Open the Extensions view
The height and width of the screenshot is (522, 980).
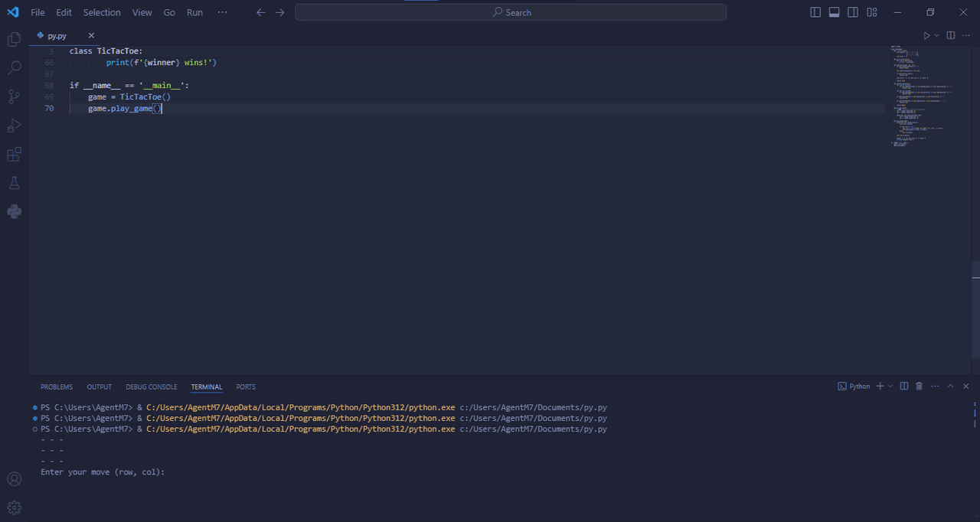point(14,155)
